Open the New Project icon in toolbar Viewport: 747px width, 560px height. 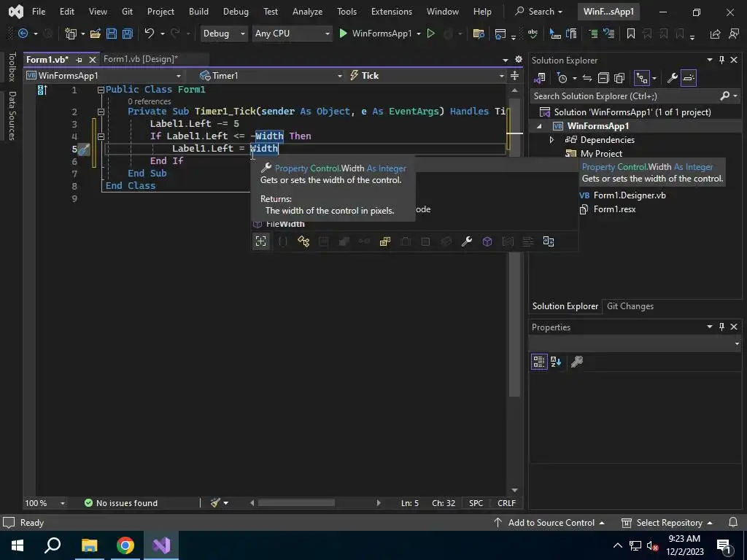(71, 34)
